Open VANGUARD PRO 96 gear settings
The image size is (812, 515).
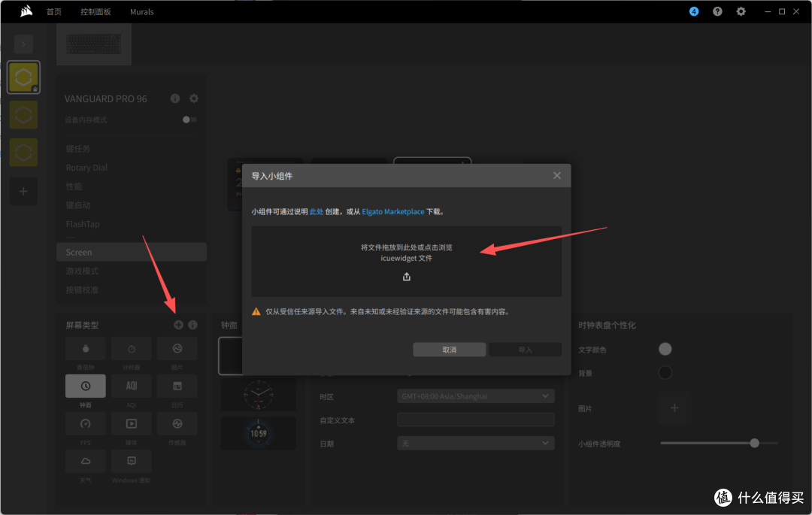pos(194,98)
